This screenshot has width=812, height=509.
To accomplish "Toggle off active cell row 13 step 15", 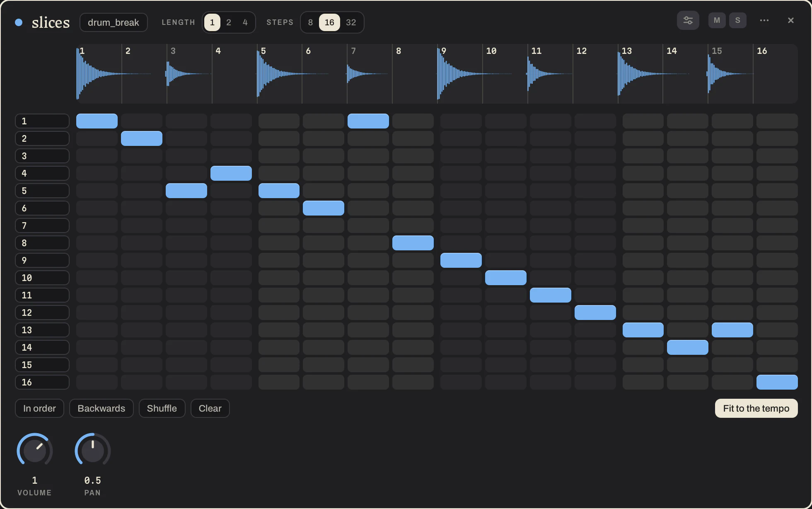I will [732, 330].
